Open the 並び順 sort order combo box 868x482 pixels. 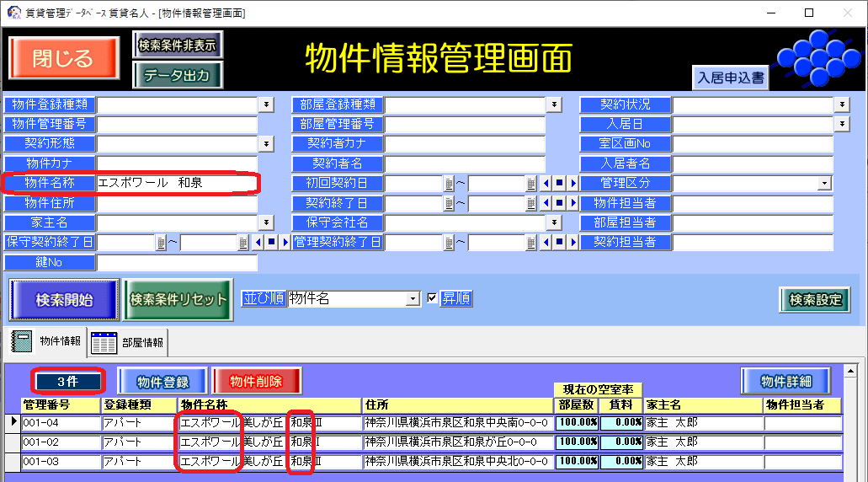413,299
